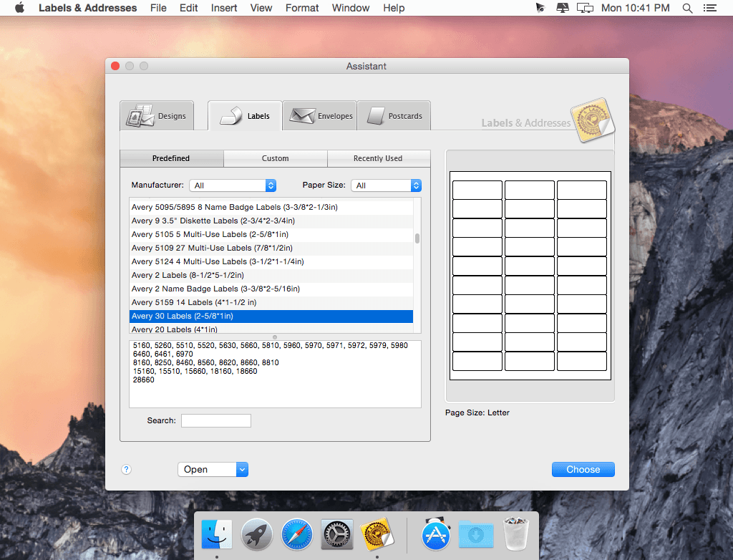Screen dimensions: 733x560
Task: Open the Window menu
Action: [x=351, y=8]
